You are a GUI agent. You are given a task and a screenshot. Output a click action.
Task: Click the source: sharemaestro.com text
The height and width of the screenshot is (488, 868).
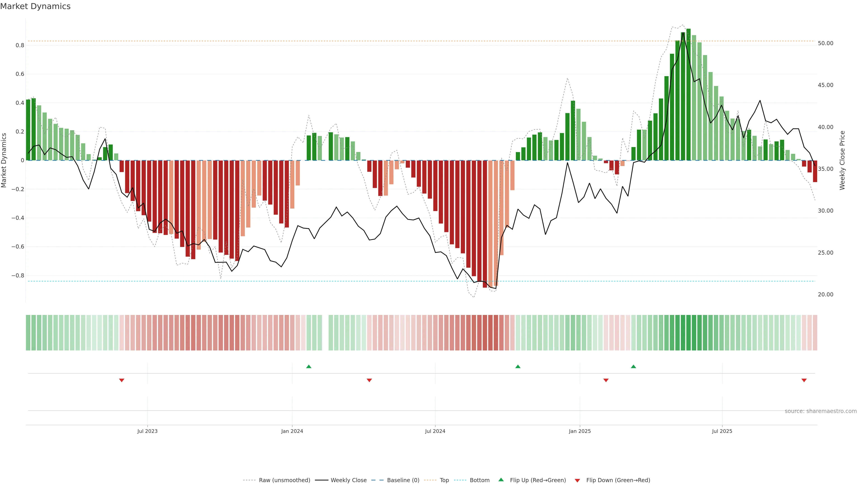[821, 411]
